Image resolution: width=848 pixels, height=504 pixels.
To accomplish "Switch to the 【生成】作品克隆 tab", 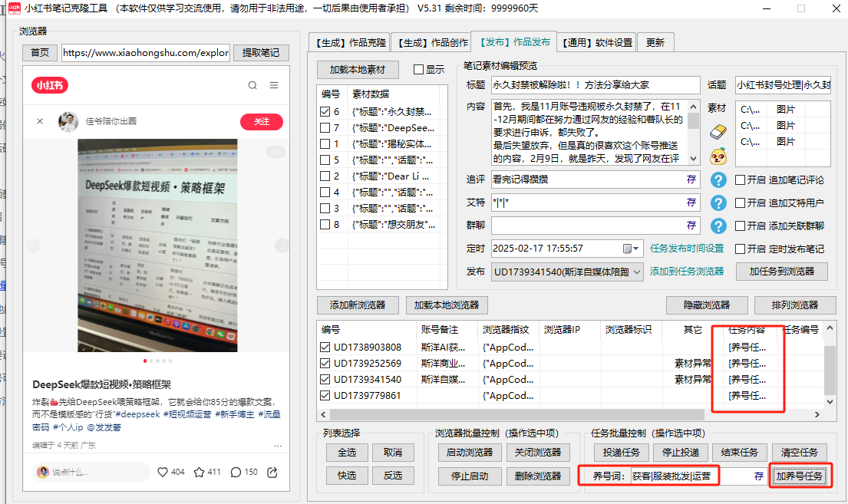I will [349, 42].
